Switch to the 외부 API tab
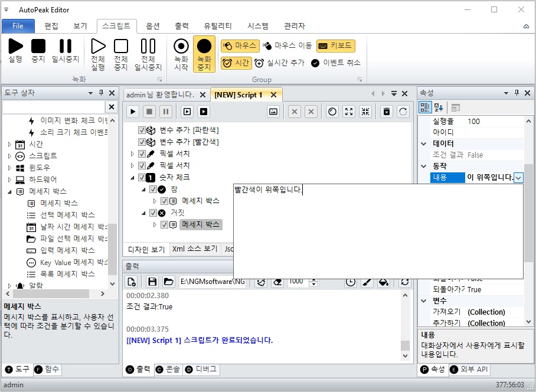The width and height of the screenshot is (536, 392). (469, 370)
